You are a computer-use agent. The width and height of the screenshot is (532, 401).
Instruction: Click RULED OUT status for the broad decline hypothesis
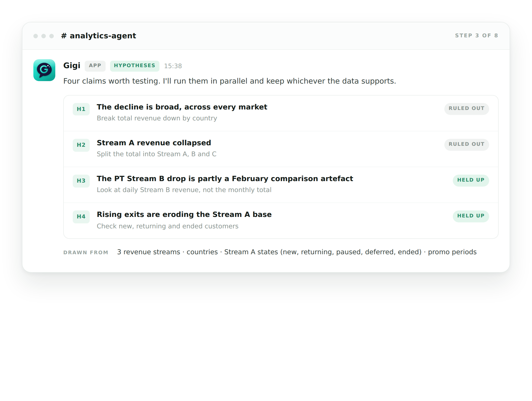(x=466, y=109)
